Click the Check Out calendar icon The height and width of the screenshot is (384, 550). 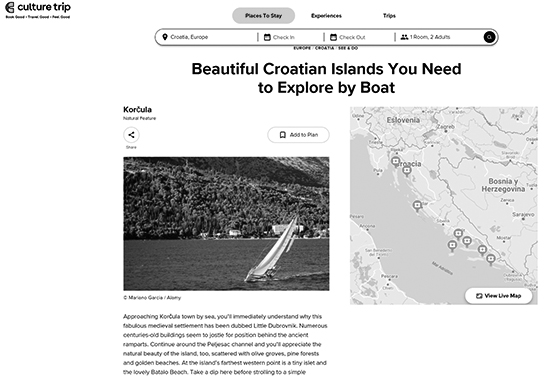[x=333, y=37]
